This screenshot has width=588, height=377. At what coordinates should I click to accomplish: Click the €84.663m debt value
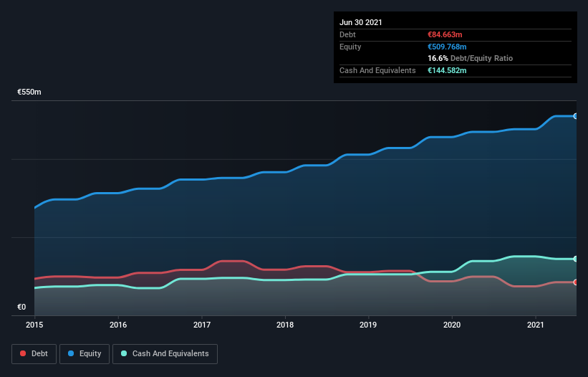[445, 34]
